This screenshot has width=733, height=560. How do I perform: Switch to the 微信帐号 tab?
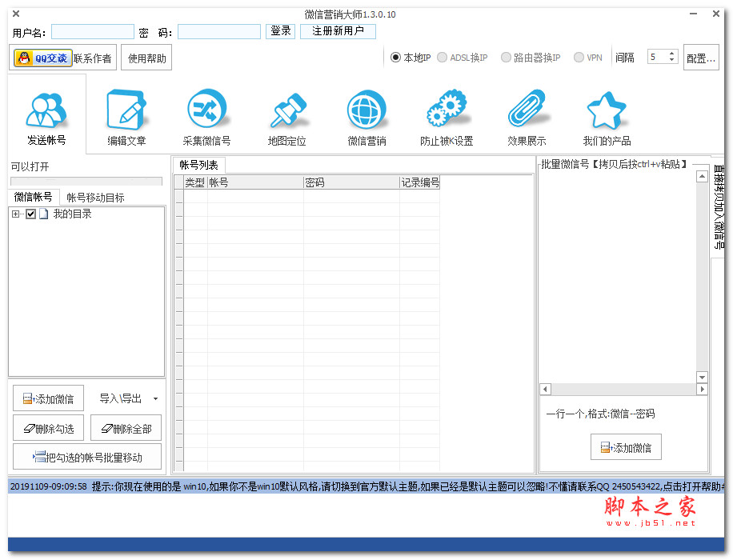33,197
